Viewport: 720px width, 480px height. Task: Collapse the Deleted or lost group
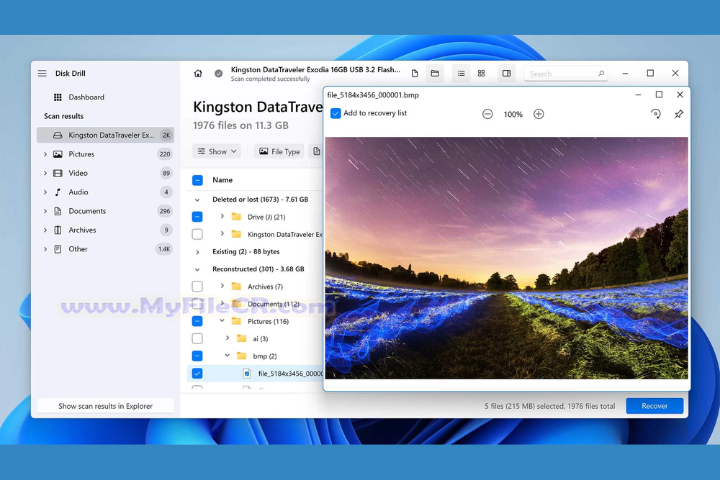click(197, 200)
